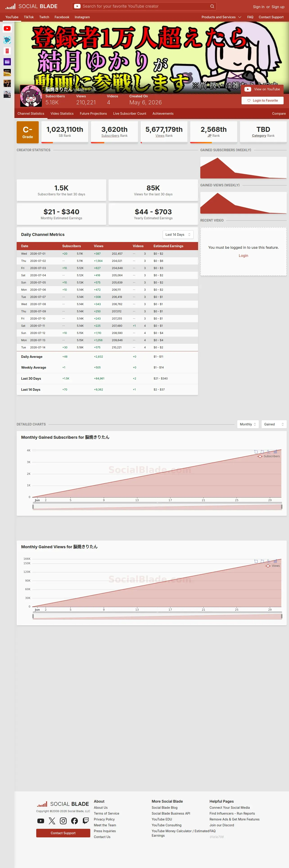The image size is (289, 868).
Task: Click the Sign in link
Action: coord(258,7)
